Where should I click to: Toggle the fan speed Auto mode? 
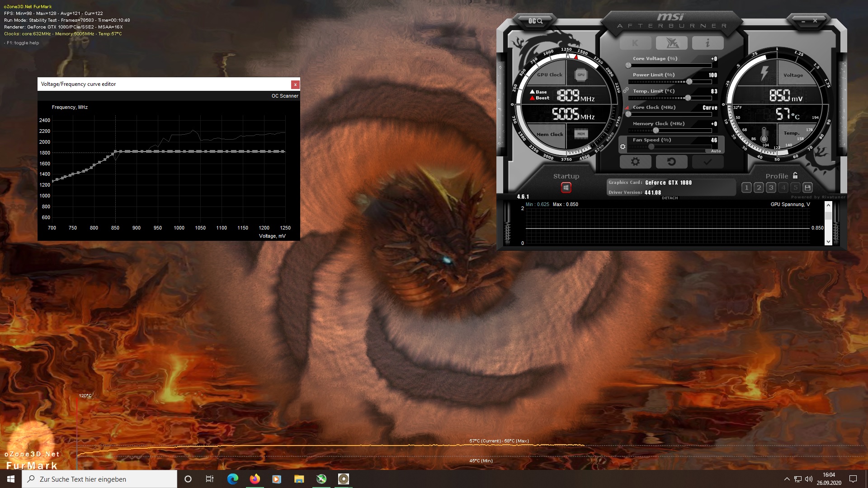715,151
